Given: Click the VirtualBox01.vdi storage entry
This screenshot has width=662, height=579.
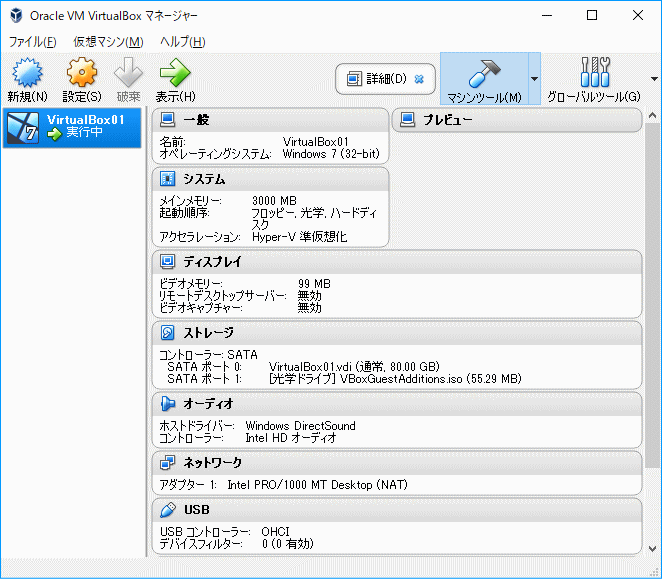Looking at the screenshot, I should [354, 367].
